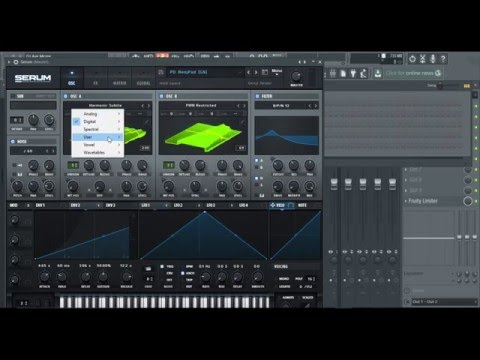Select previous filter type arrow
The width and height of the screenshot is (480, 360).
[310, 106]
